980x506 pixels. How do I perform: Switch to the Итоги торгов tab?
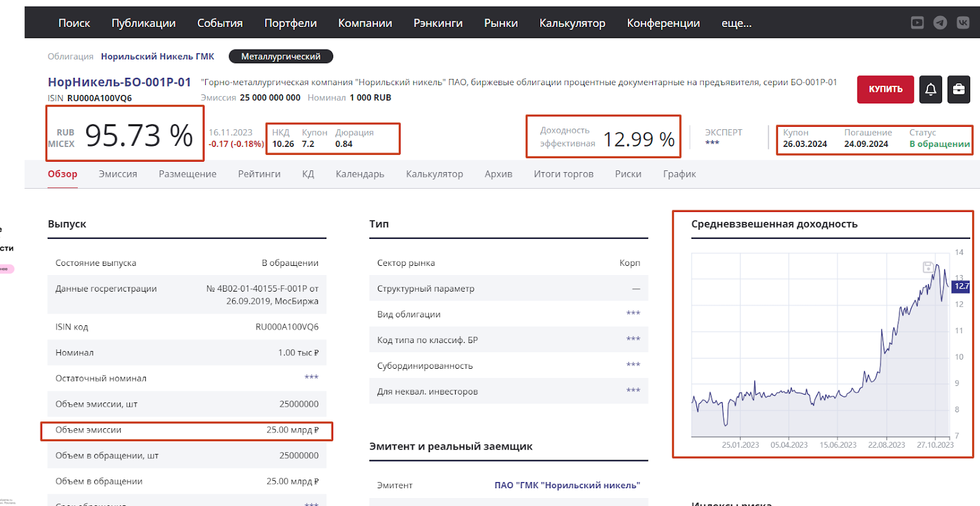pyautogui.click(x=563, y=174)
